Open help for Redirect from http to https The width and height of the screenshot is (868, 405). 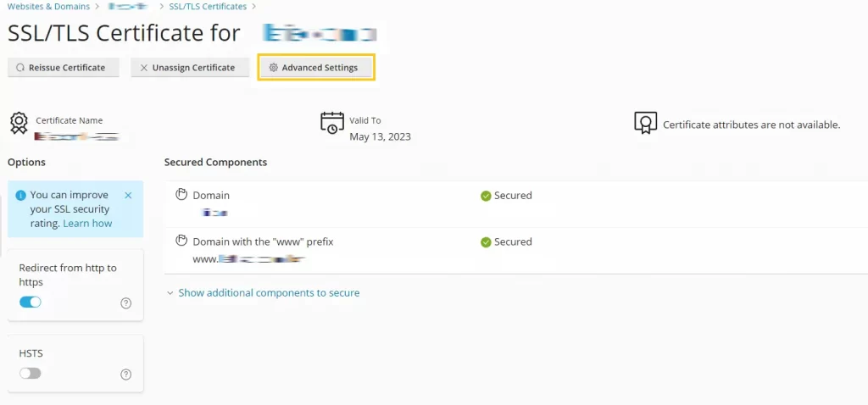[125, 302]
